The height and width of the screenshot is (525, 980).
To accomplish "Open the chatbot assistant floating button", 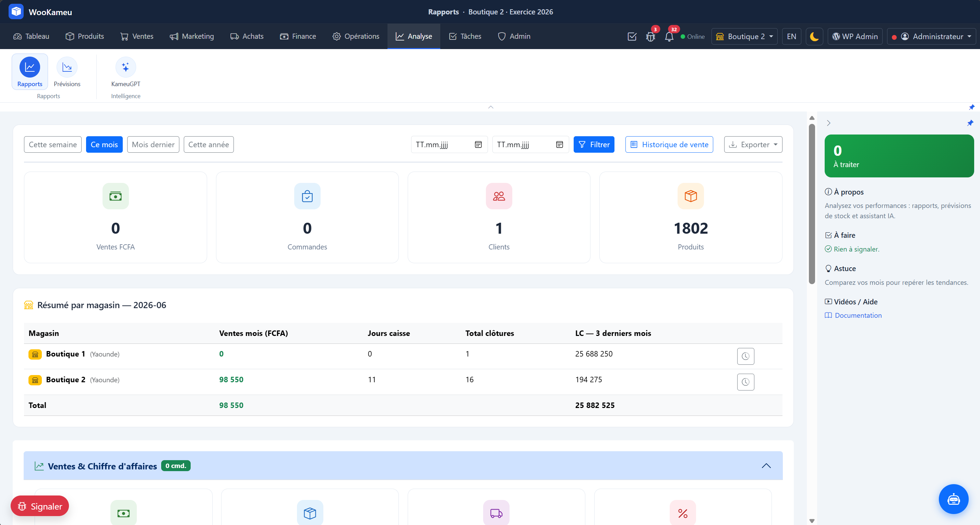I will tap(953, 499).
